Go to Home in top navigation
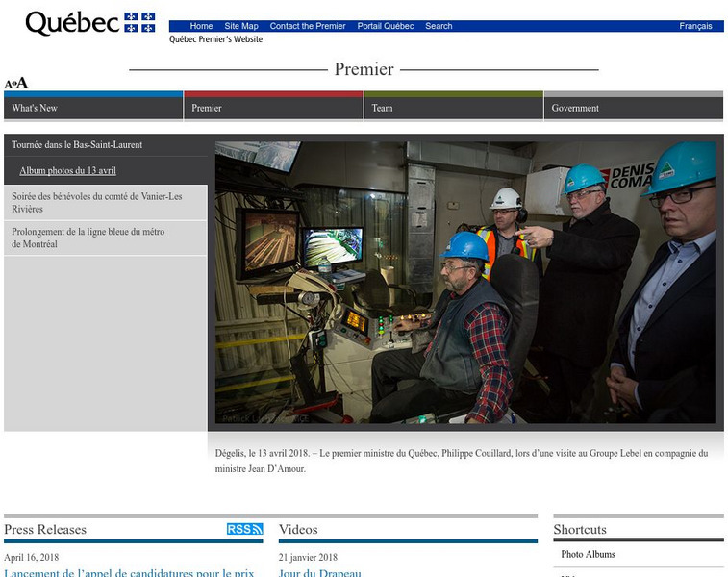The image size is (728, 577). click(x=201, y=26)
